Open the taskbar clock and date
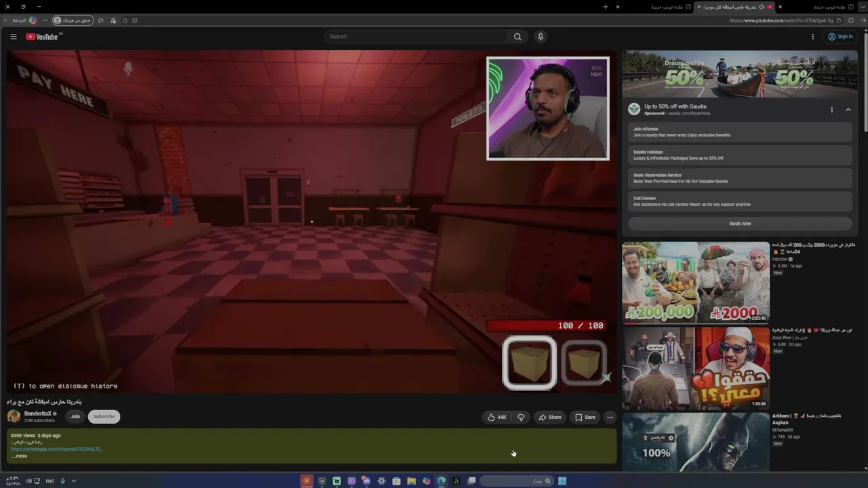Image resolution: width=868 pixels, height=488 pixels. coord(12,481)
